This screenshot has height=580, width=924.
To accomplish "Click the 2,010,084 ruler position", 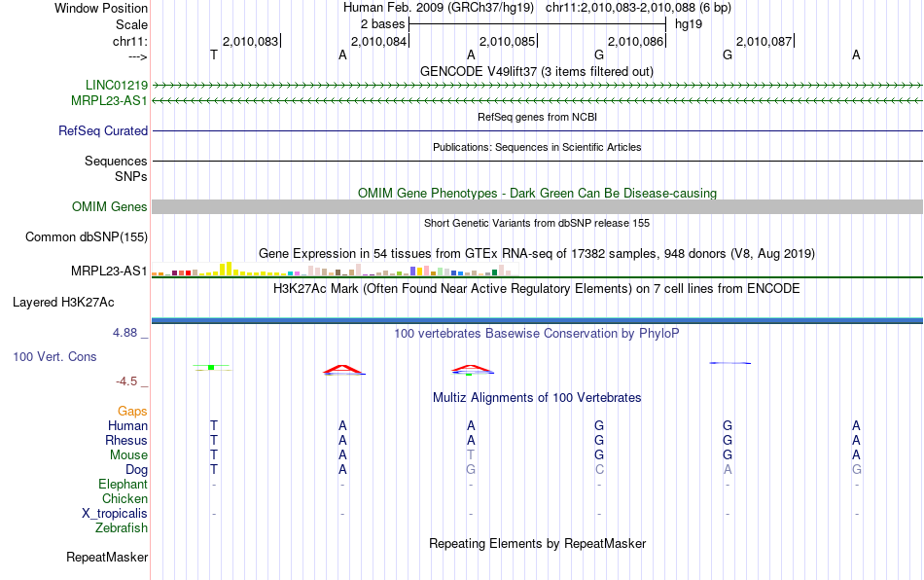I will click(x=379, y=41).
